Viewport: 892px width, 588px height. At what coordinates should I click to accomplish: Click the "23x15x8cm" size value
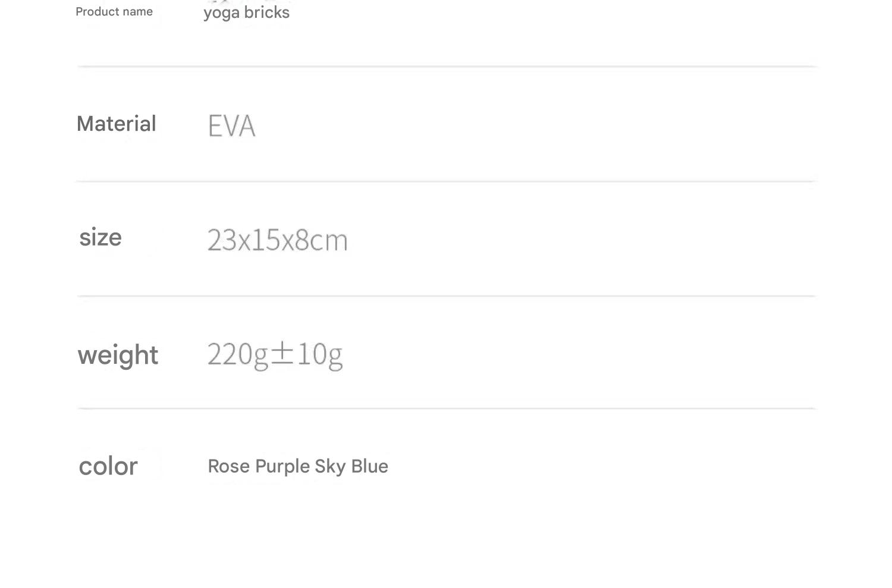coord(277,240)
